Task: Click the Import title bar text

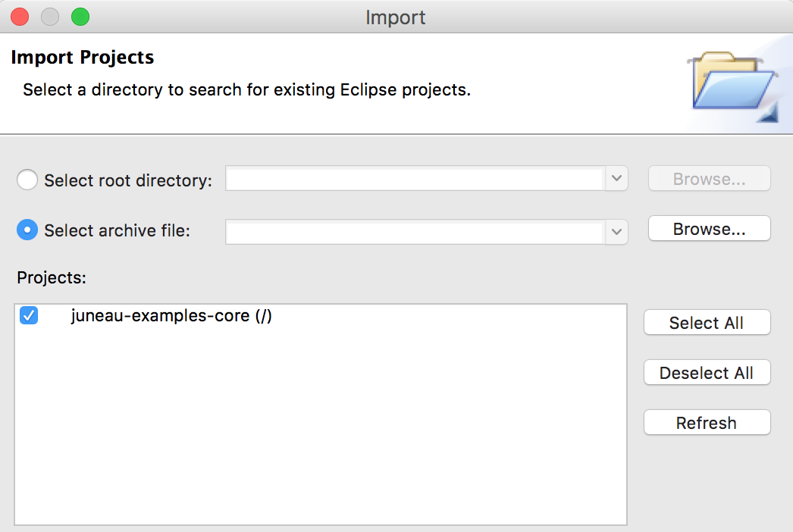Action: pyautogui.click(x=396, y=17)
